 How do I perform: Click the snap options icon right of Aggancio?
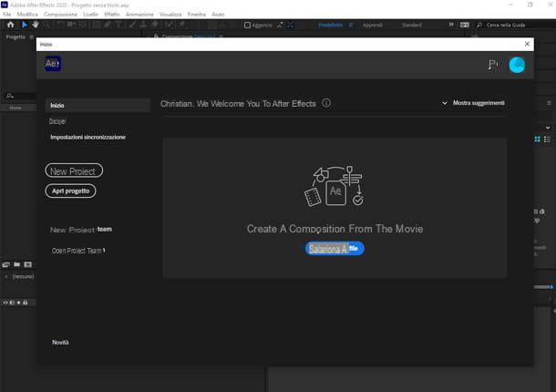280,25
